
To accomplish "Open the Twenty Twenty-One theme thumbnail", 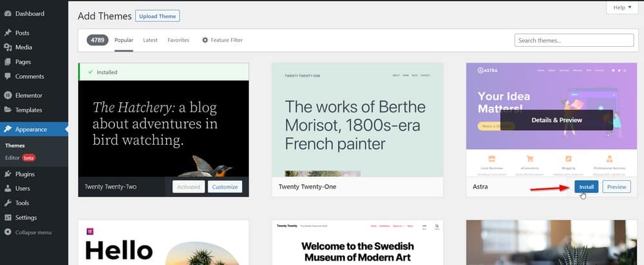I will coord(357,120).
